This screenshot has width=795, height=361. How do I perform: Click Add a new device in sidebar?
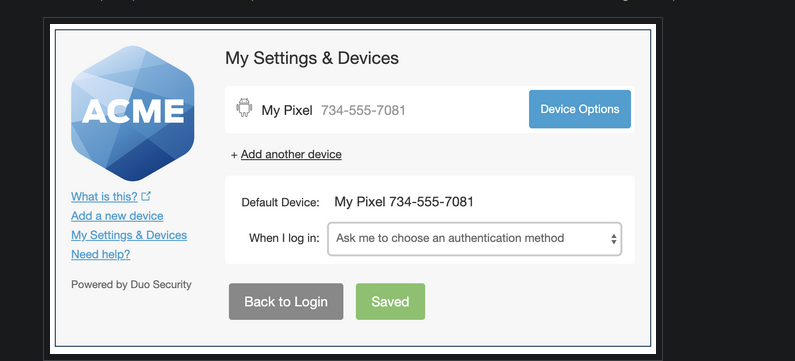pos(117,216)
